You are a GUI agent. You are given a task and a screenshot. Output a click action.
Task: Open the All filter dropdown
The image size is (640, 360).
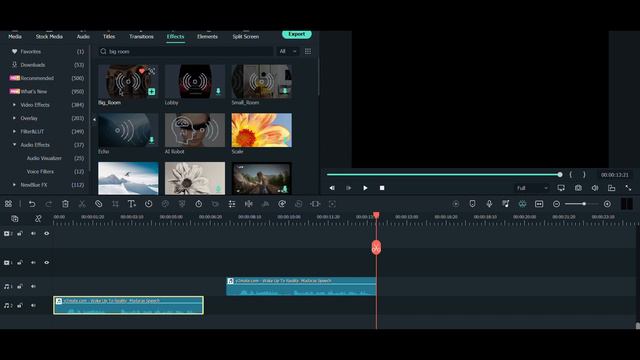[287, 51]
